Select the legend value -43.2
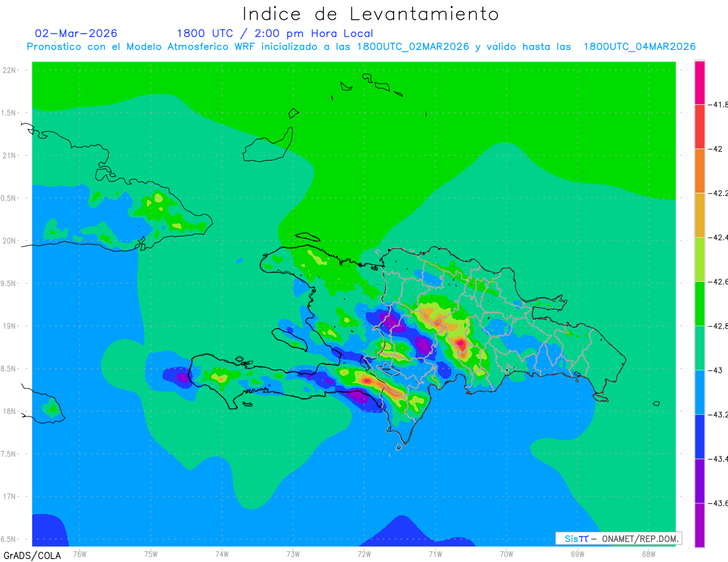 tap(718, 414)
